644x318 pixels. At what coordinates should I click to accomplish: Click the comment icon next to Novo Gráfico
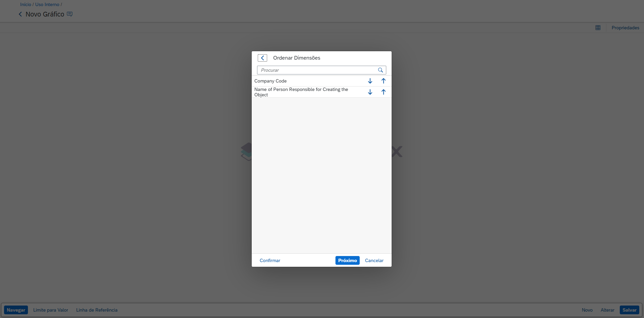(x=70, y=14)
